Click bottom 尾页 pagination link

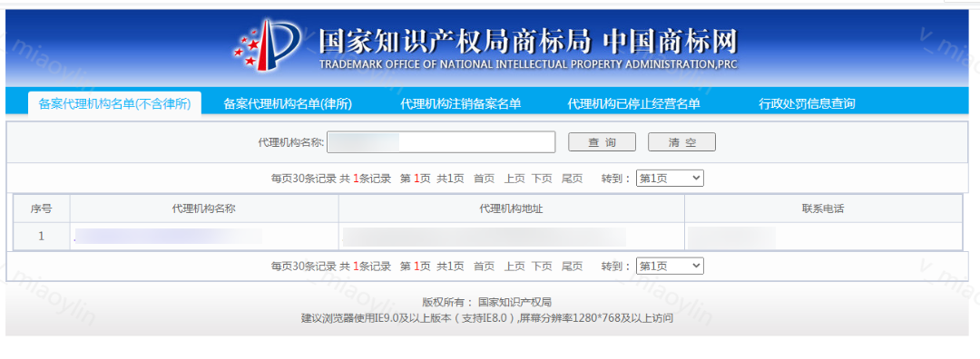click(572, 267)
